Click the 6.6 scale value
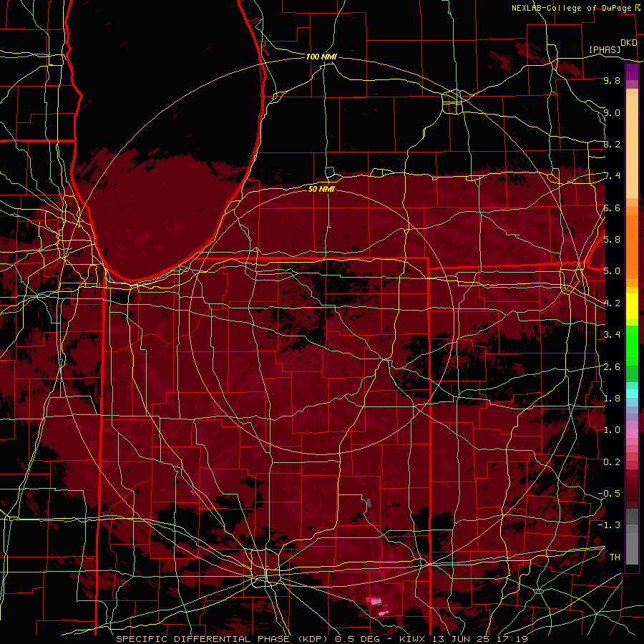Image resolution: width=644 pixels, height=644 pixels. pyautogui.click(x=612, y=208)
